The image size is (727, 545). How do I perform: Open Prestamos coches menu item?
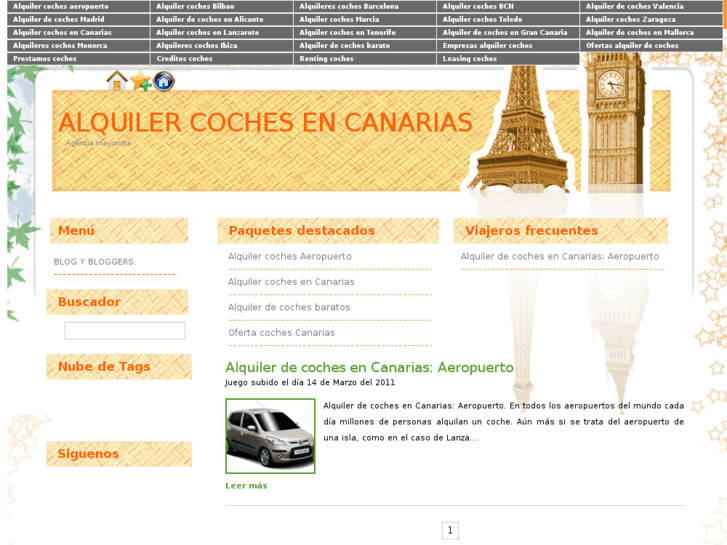[x=45, y=58]
